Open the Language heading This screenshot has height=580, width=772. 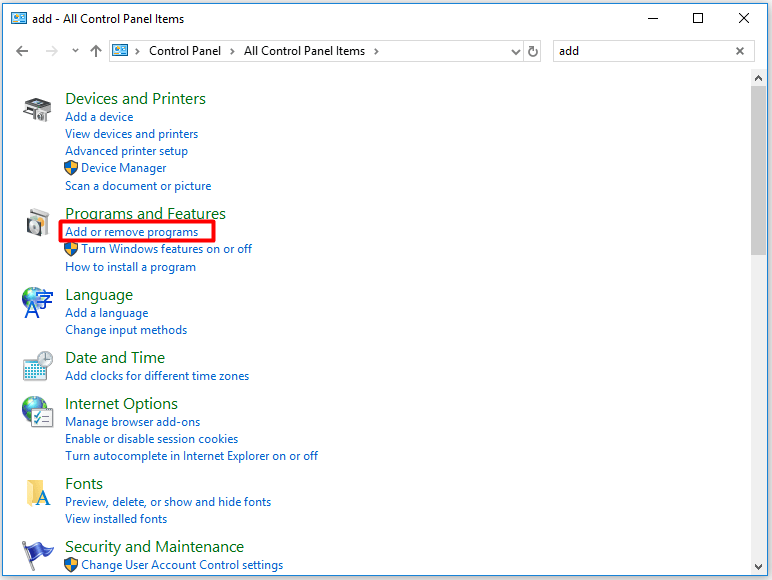tap(99, 295)
